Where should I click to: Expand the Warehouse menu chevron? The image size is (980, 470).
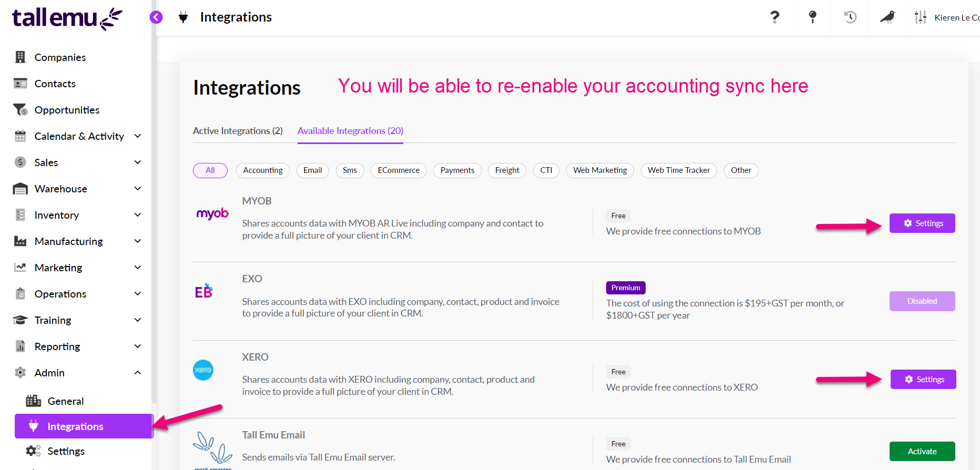pyautogui.click(x=138, y=188)
